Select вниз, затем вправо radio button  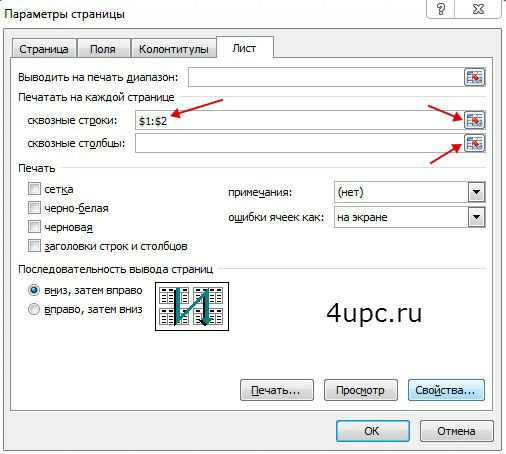34,290
